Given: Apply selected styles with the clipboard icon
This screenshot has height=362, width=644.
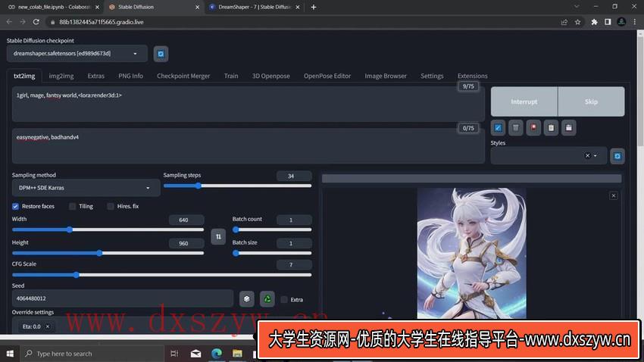Looking at the screenshot, I should click(x=551, y=128).
